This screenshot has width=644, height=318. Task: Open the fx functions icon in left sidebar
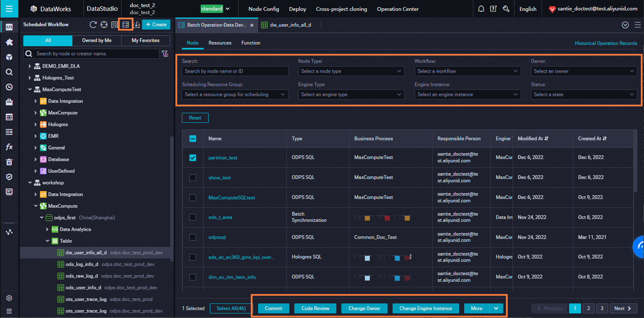[9, 147]
